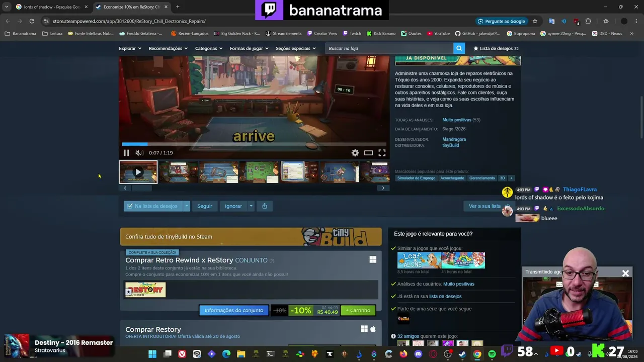644x362 pixels.
Task: Open 'Confira tudo de tinyBuild no Steam' banner
Action: pyautogui.click(x=251, y=237)
